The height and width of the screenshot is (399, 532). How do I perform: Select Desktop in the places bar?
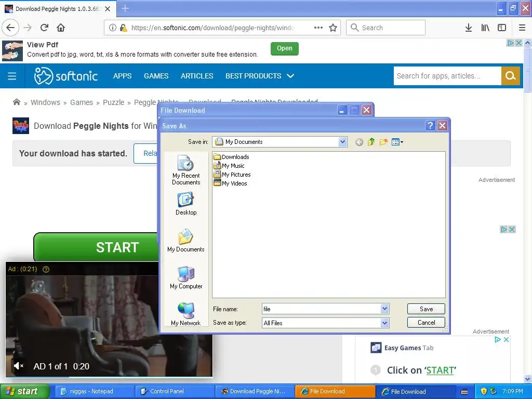click(186, 204)
